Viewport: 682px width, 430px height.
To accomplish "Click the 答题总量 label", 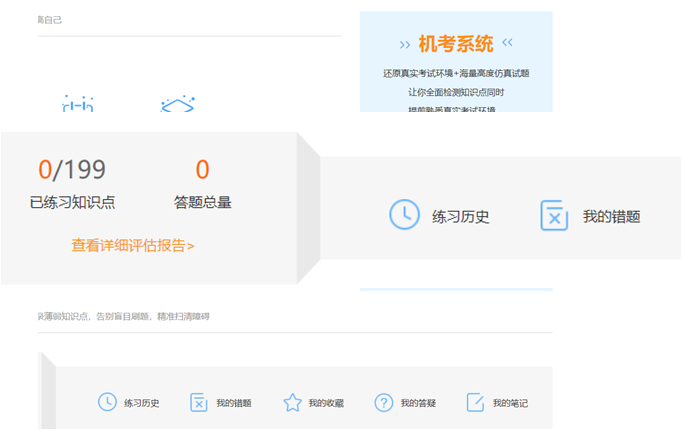I will [x=202, y=202].
